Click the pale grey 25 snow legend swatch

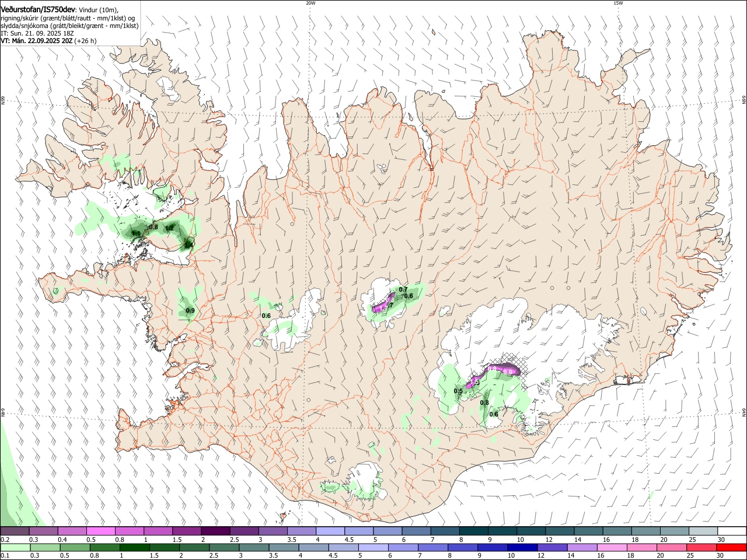[704, 531]
